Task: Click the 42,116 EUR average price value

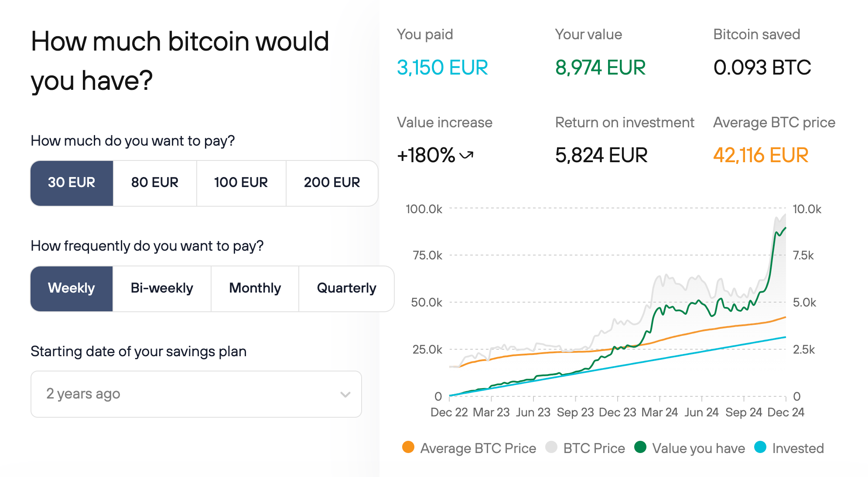Action: [x=760, y=155]
